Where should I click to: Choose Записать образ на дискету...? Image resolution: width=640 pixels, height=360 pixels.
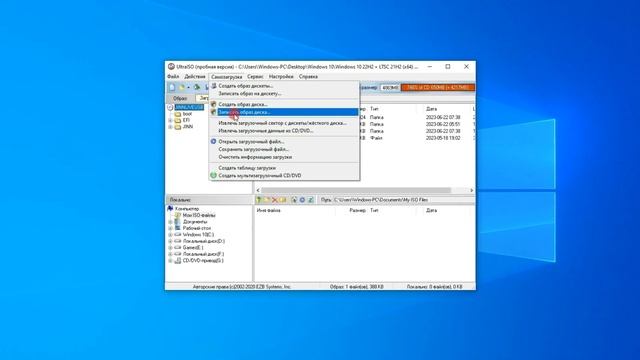pos(284,93)
